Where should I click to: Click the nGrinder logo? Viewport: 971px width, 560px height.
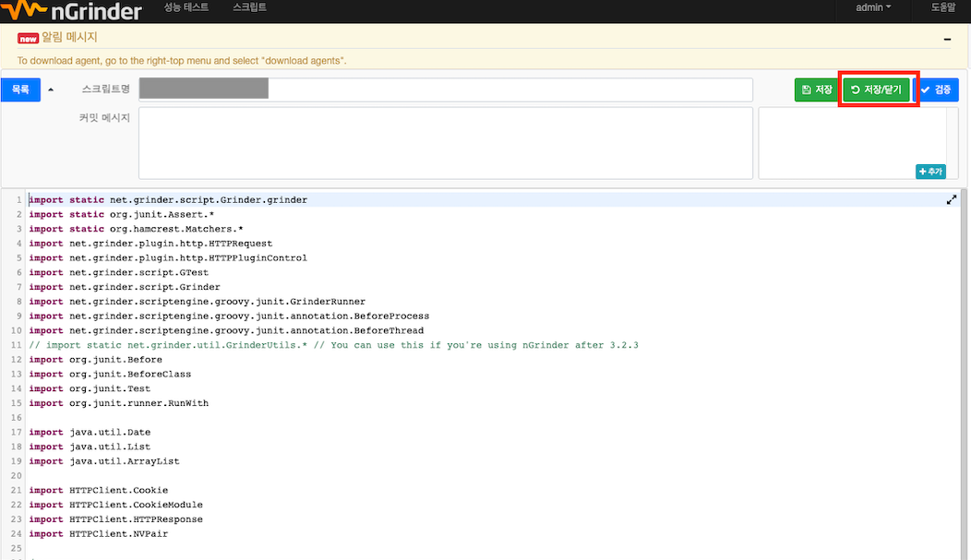coord(72,10)
